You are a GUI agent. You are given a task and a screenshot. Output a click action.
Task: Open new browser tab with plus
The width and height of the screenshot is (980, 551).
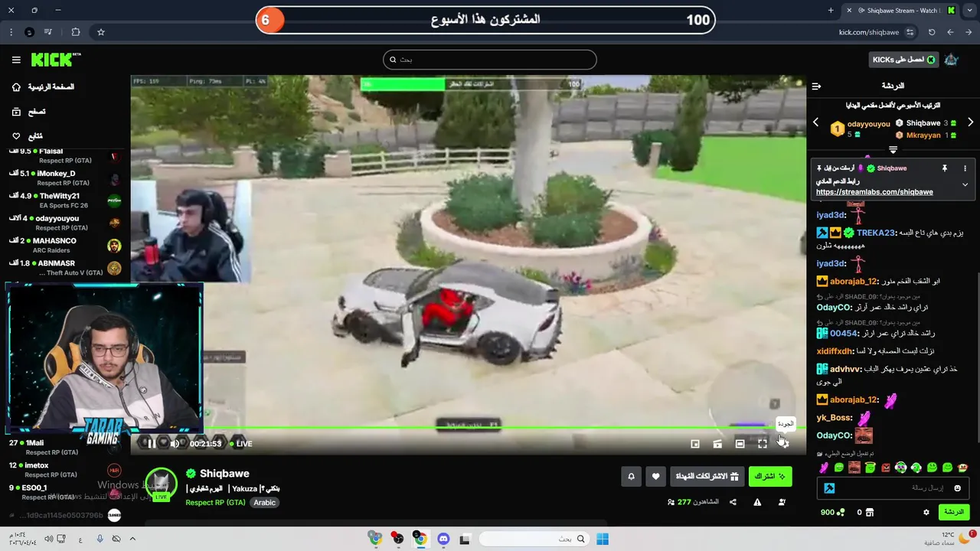pos(831,10)
